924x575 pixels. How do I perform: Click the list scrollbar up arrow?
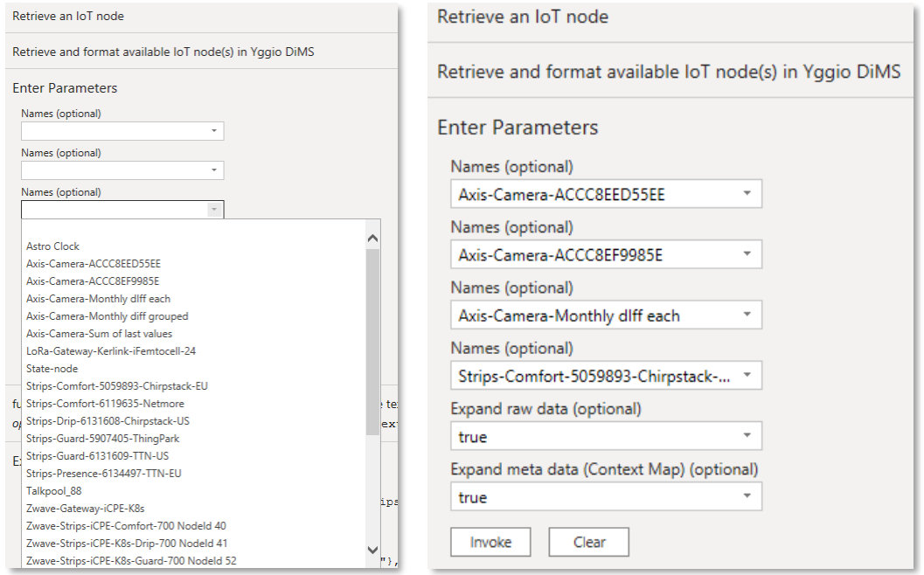coord(372,238)
